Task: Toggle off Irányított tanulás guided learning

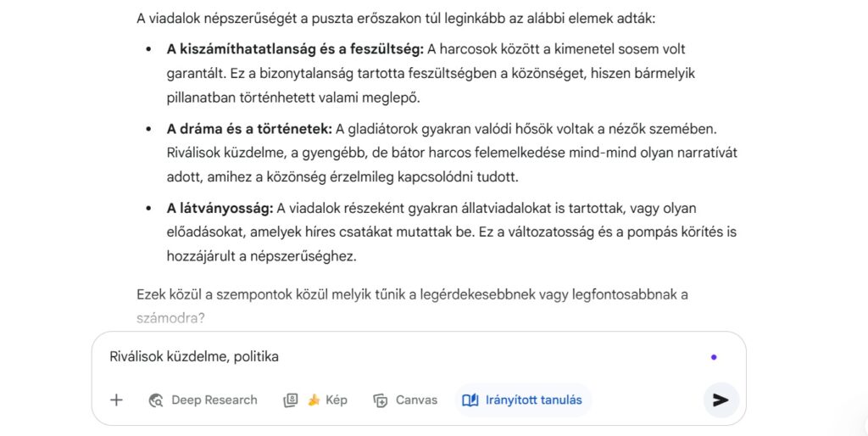Action: 523,400
